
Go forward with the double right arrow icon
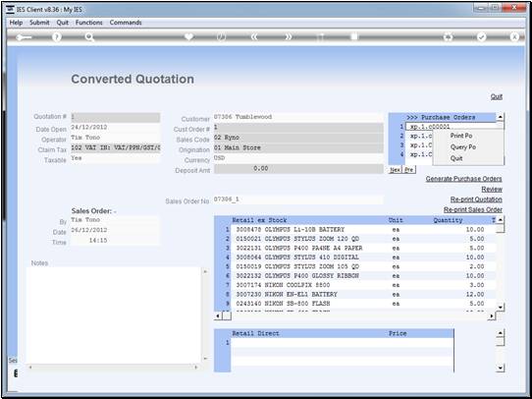tap(288, 37)
